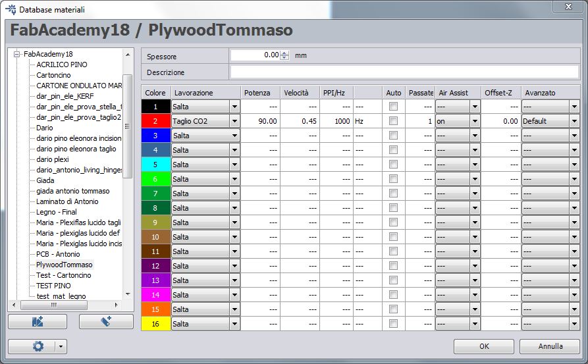Viewport: 588px width, 364px height.
Task: Close the Database materiali window
Action: [568, 7]
